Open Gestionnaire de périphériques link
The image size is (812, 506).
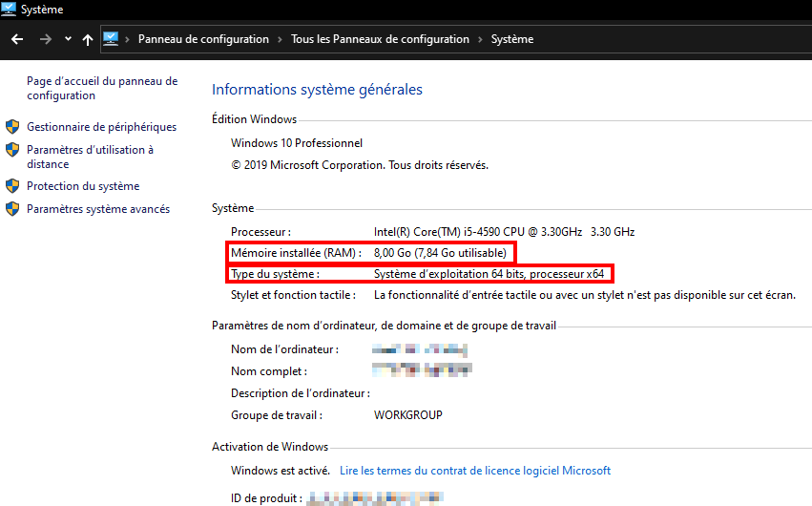[101, 127]
